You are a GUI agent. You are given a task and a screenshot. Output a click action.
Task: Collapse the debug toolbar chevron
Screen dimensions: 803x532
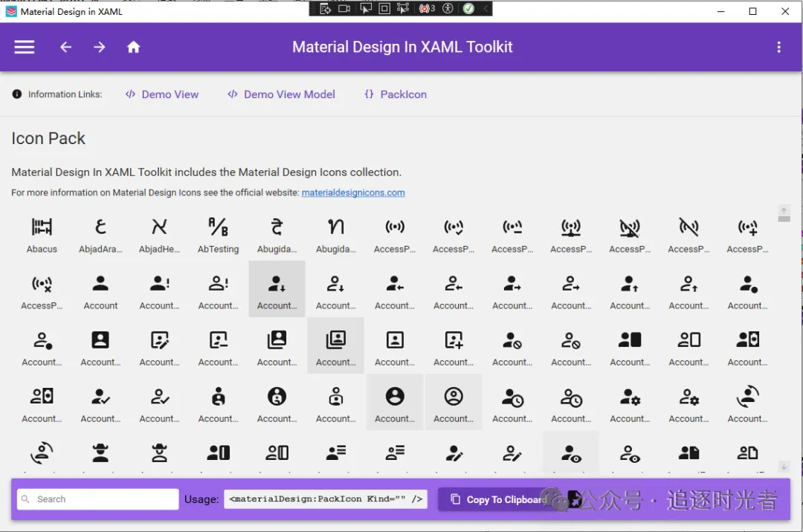point(485,8)
